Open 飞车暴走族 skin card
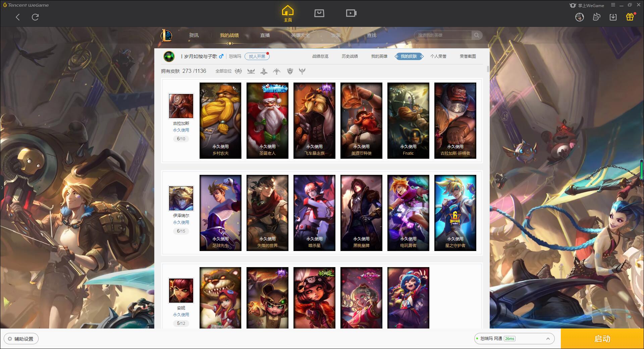 click(x=314, y=121)
